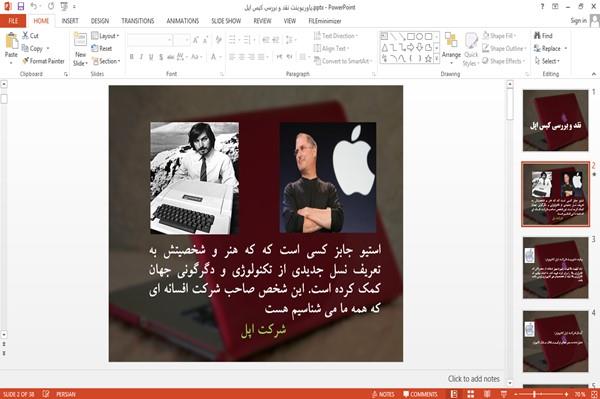Screen dimensions: 600x399
Task: Clear all formatting with the eraser icon
Action: [x=218, y=40]
